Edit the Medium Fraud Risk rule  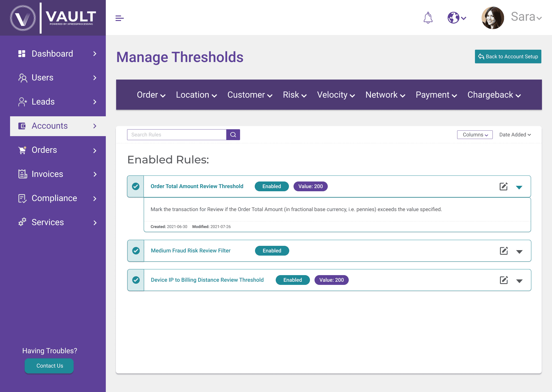(504, 251)
